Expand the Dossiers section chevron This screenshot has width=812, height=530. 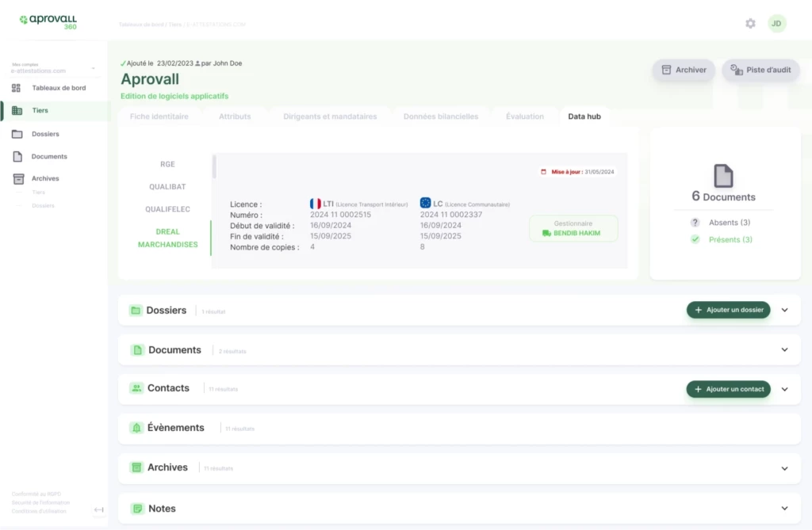784,310
